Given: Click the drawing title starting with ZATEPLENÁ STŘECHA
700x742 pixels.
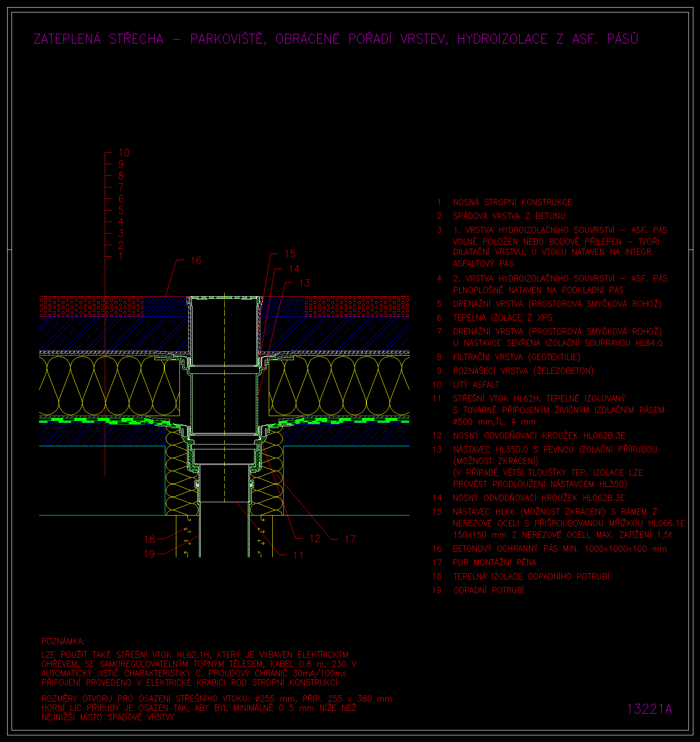Looking at the screenshot, I should pyautogui.click(x=336, y=39).
